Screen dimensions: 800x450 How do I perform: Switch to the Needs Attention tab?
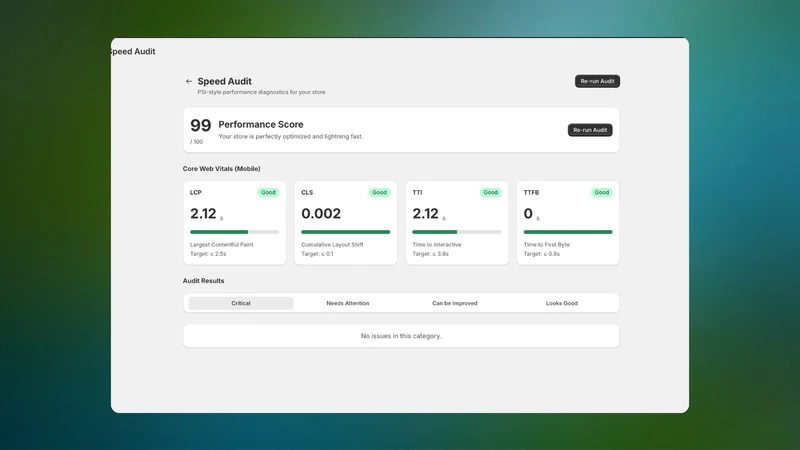click(347, 303)
